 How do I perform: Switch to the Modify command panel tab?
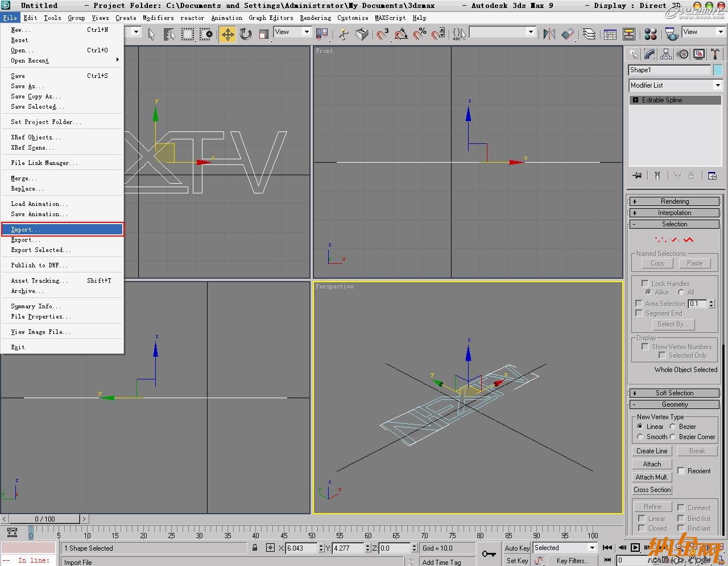click(x=650, y=54)
